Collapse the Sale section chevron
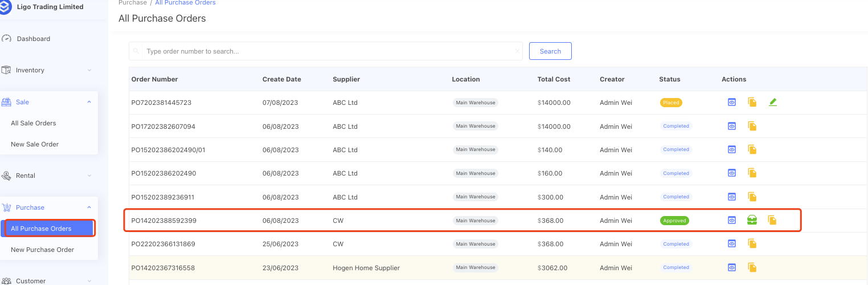868x285 pixels. click(x=89, y=102)
